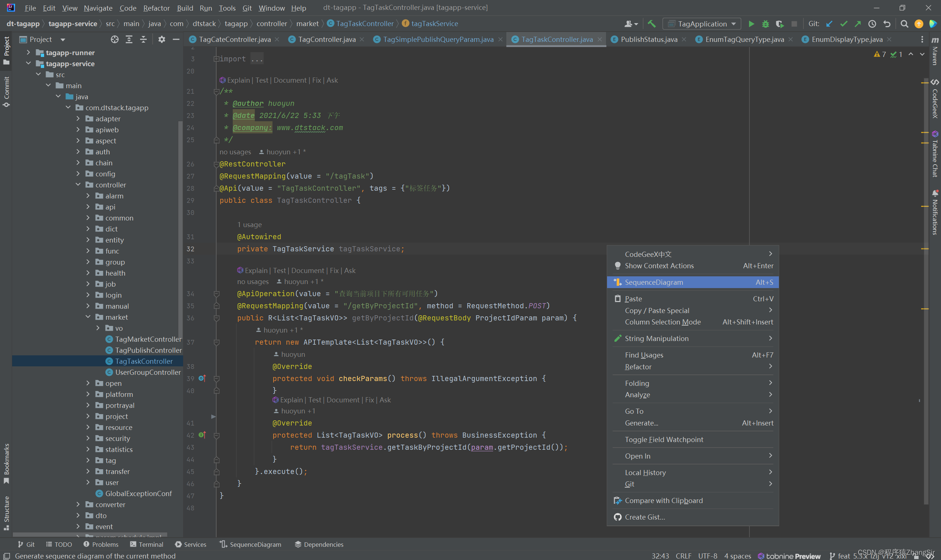The height and width of the screenshot is (560, 941).
Task: Expand the tagapp-runner module
Action: coord(28,53)
